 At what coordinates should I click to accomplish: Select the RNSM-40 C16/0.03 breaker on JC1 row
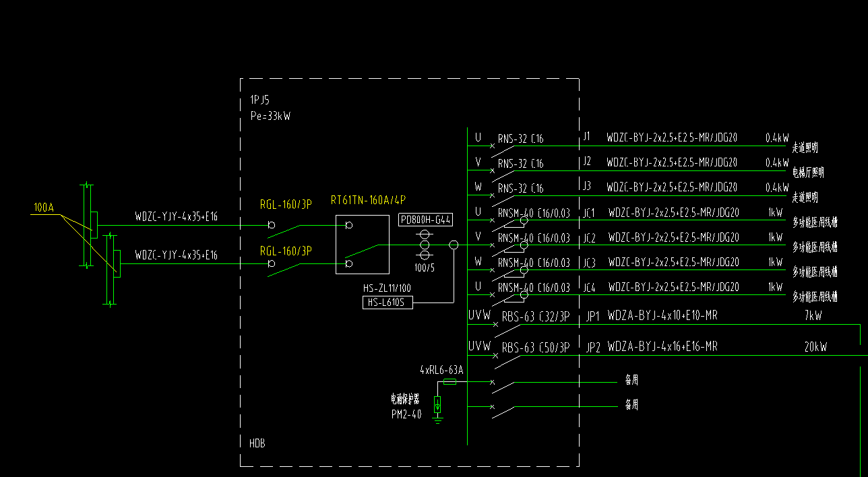[534, 214]
